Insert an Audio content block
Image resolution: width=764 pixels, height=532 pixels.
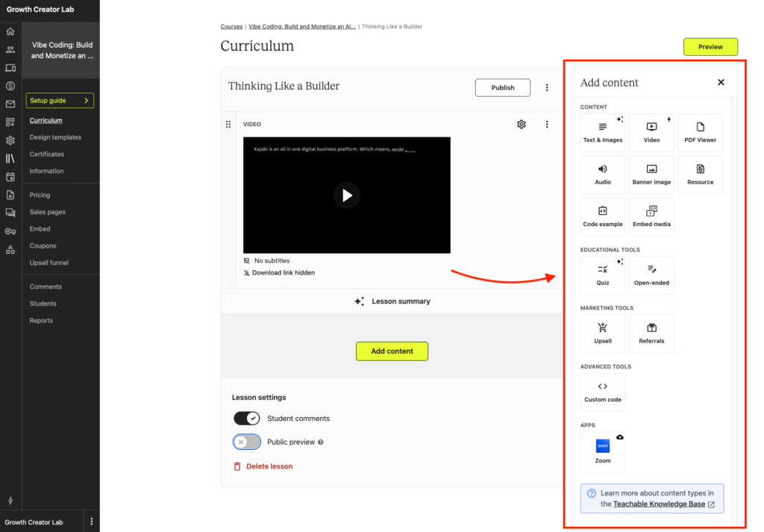(x=603, y=174)
